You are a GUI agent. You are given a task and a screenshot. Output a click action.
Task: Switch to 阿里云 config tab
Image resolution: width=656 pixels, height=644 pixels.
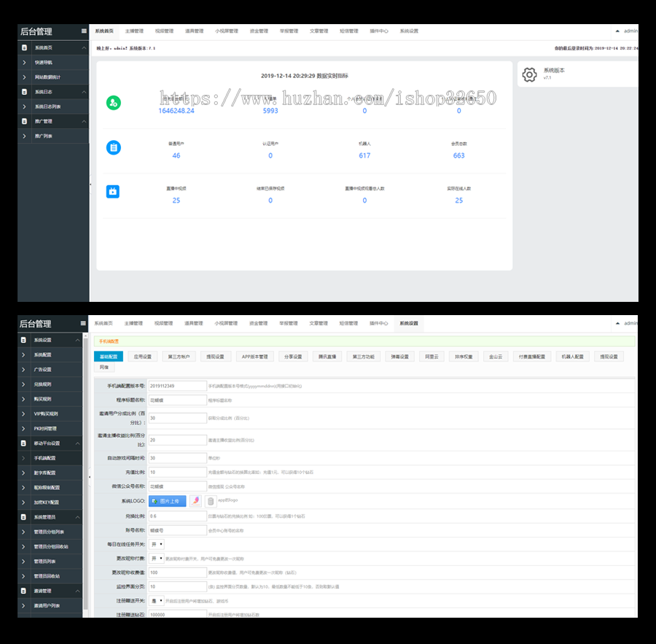(432, 357)
